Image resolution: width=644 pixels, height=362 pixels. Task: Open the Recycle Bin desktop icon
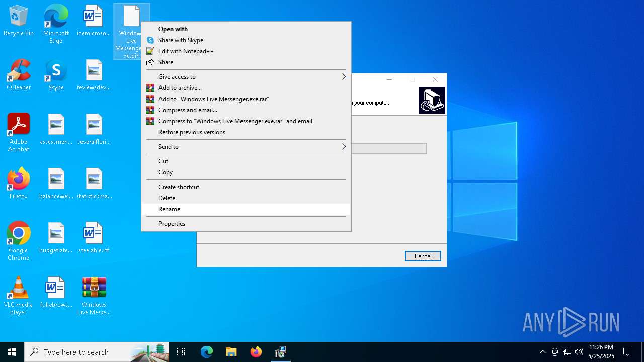(x=19, y=21)
